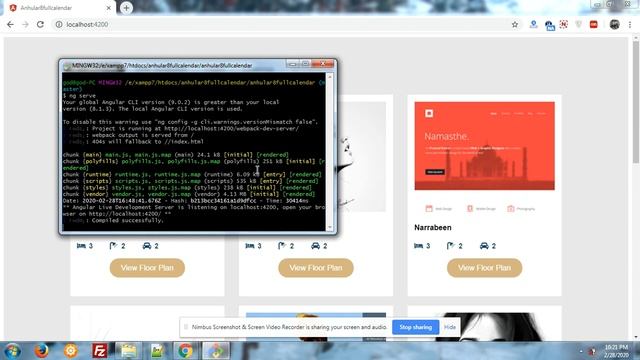Click the Narrabeen card title
Viewport: 640px width, 360px height.
tap(433, 227)
